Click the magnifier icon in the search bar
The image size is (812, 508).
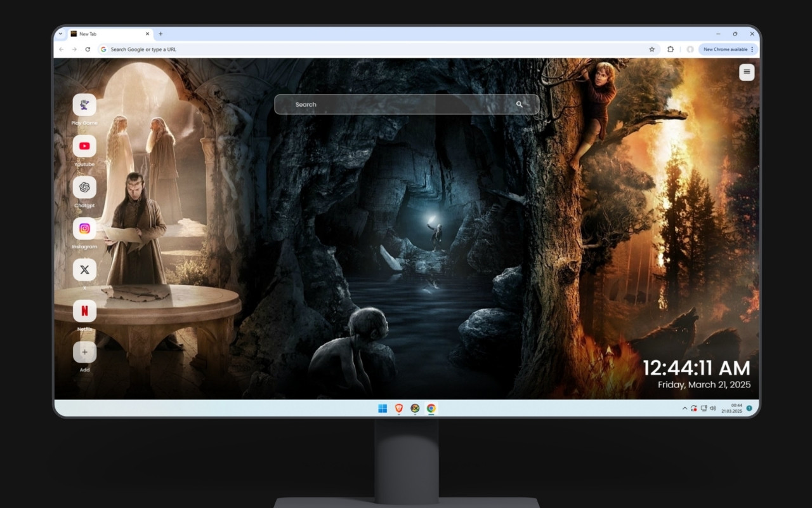point(520,104)
